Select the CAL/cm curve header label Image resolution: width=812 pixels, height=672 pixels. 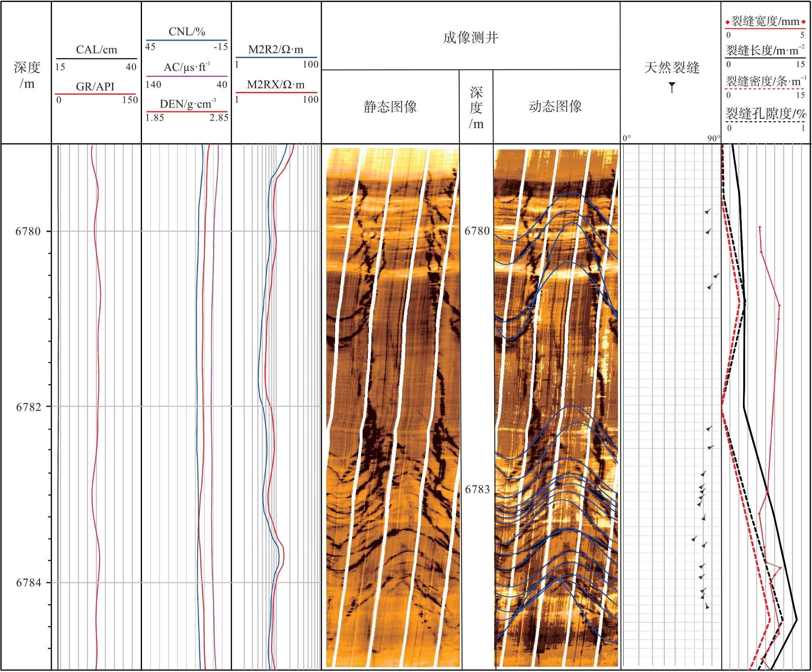[x=96, y=50]
